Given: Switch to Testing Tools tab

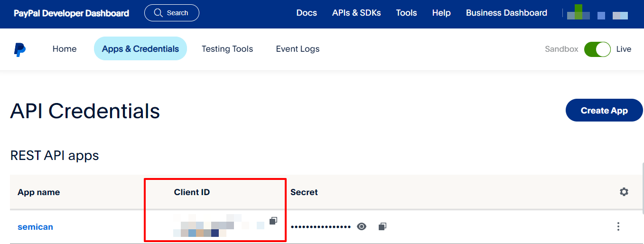Looking at the screenshot, I should 227,49.
